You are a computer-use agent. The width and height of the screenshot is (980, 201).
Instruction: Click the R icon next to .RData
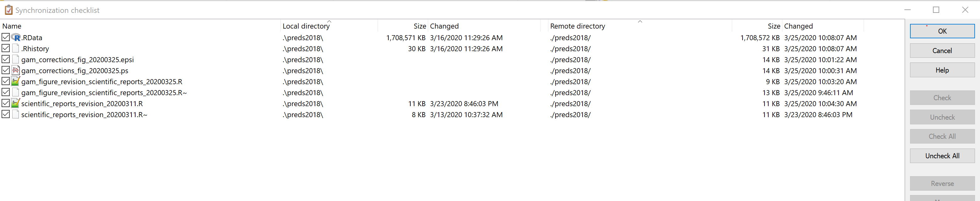tap(16, 37)
